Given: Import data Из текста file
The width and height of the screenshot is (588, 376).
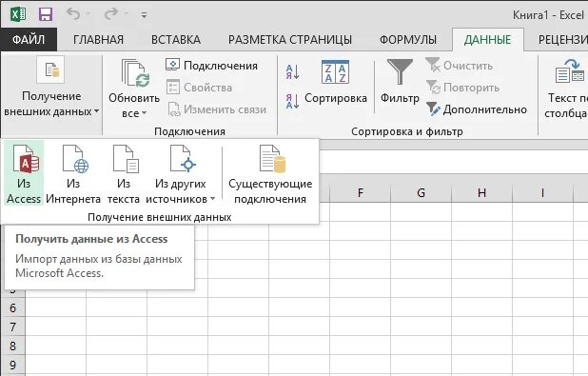Looking at the screenshot, I should pos(124,174).
